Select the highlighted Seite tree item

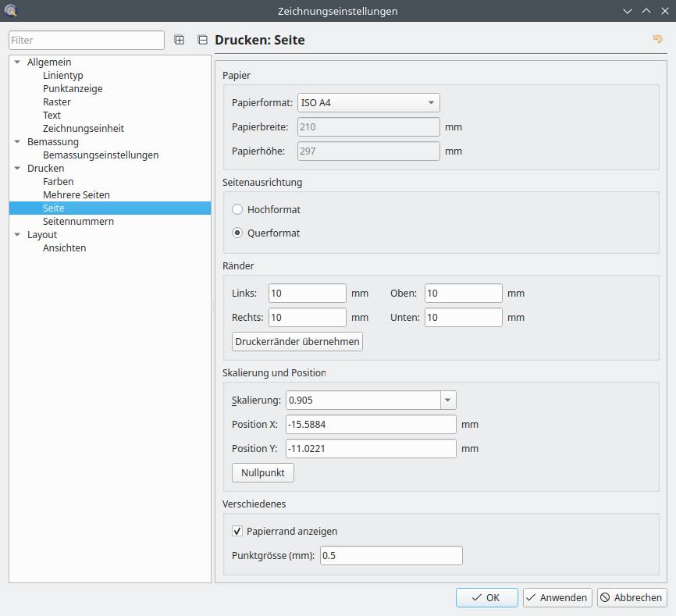point(110,208)
